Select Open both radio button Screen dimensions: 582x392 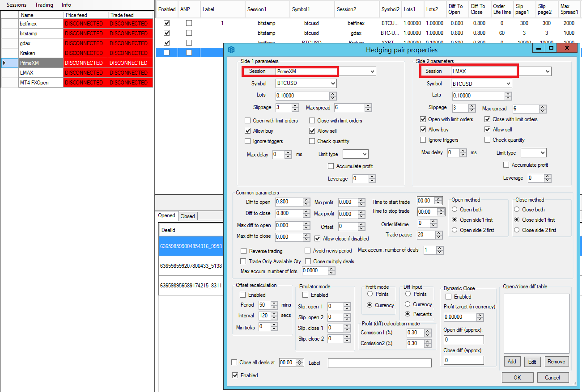point(455,209)
